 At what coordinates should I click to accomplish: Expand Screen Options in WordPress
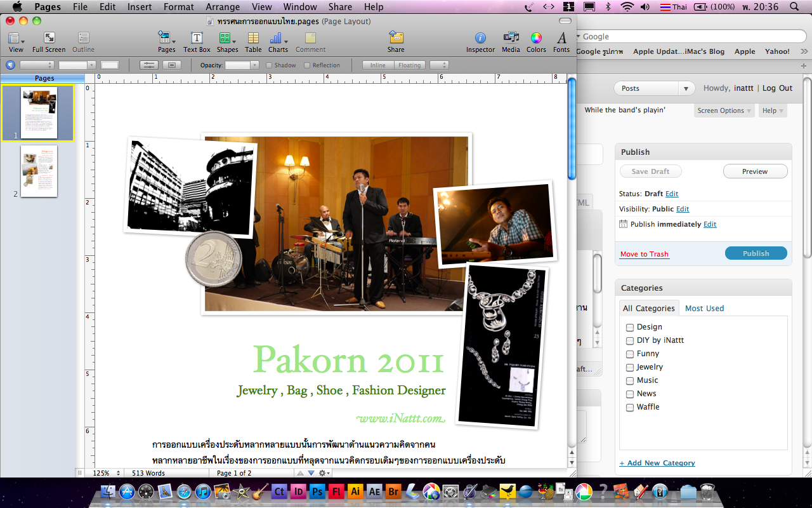tap(724, 110)
